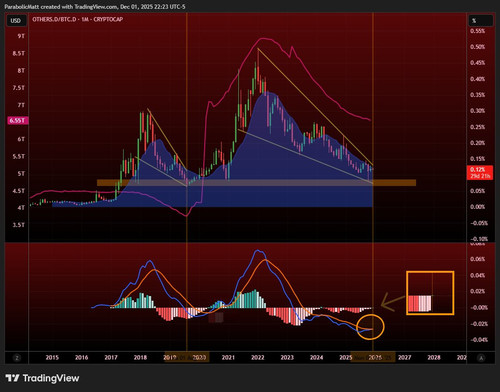This screenshot has width=500, height=392.
Task: Click the red 0.12% current value label
Action: (480, 173)
